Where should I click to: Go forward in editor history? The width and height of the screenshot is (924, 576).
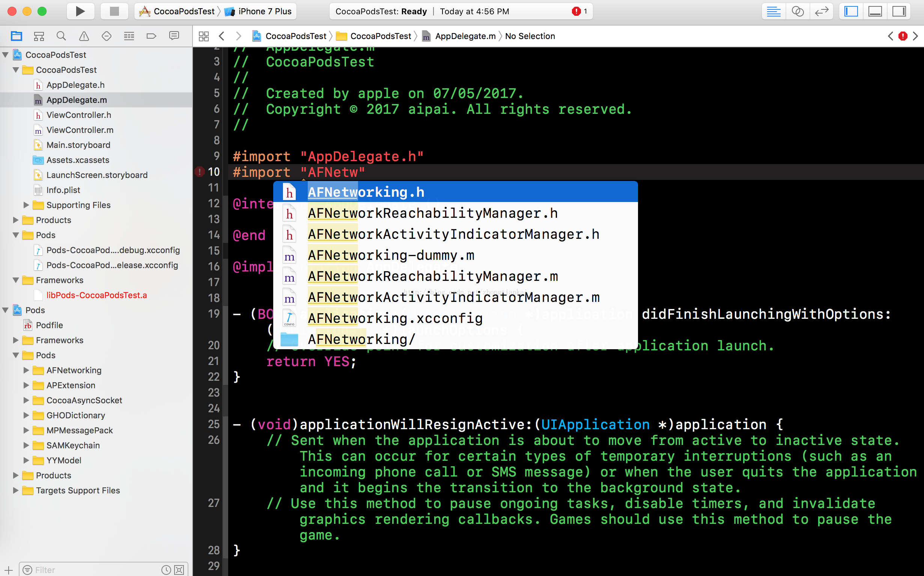pos(238,36)
